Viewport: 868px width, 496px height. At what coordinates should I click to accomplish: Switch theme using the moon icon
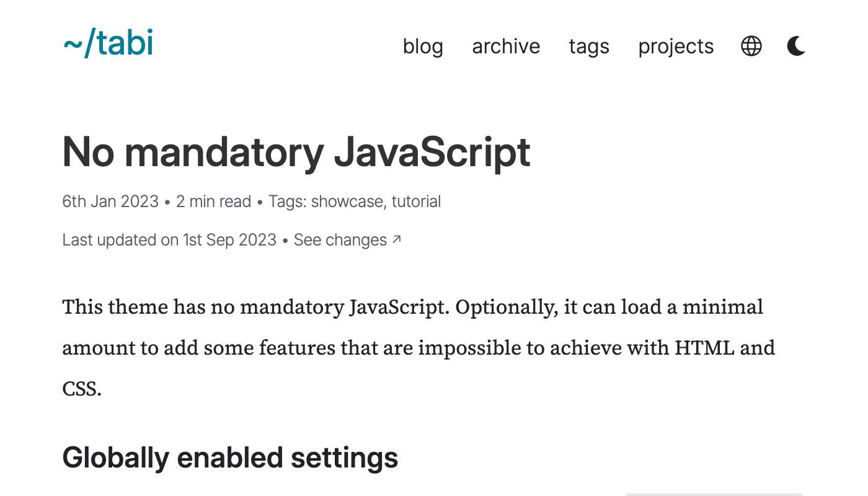[x=796, y=46]
